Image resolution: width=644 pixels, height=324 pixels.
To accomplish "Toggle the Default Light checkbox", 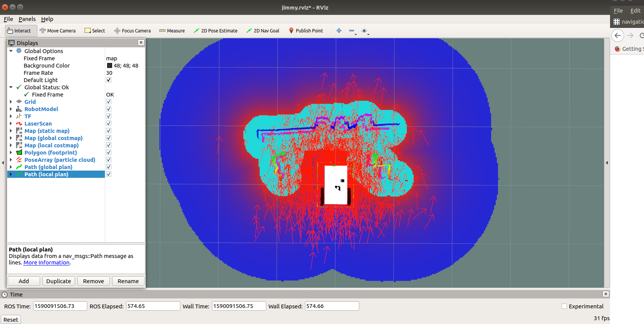I will pyautogui.click(x=109, y=80).
